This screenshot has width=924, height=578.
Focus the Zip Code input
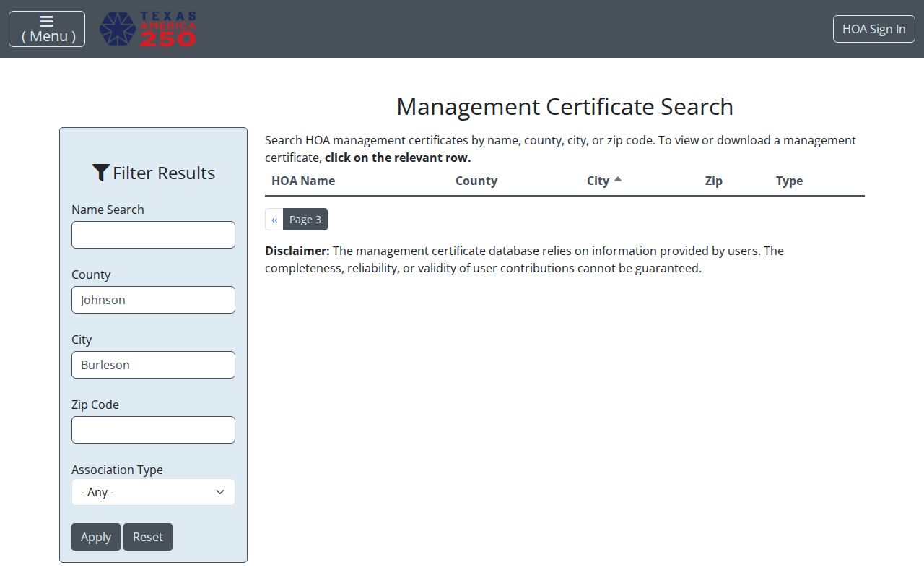[x=153, y=430]
